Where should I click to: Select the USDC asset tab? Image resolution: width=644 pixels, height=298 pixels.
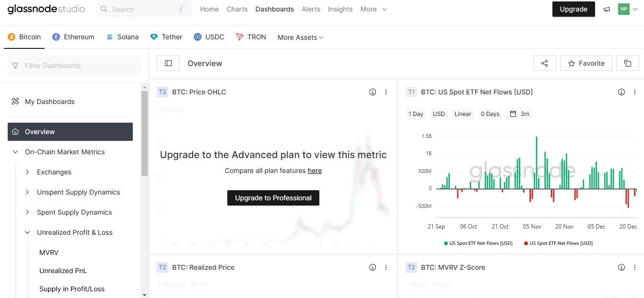point(209,37)
